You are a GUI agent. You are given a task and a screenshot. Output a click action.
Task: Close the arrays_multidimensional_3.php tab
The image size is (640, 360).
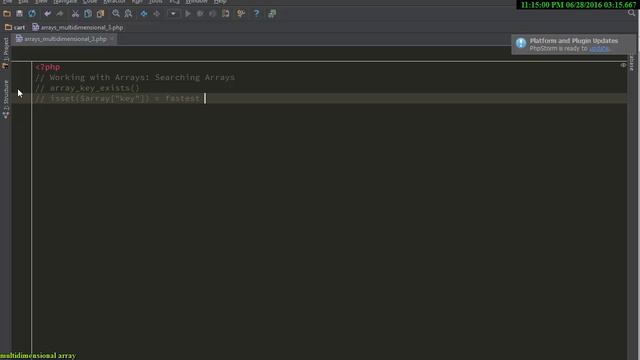tap(112, 39)
